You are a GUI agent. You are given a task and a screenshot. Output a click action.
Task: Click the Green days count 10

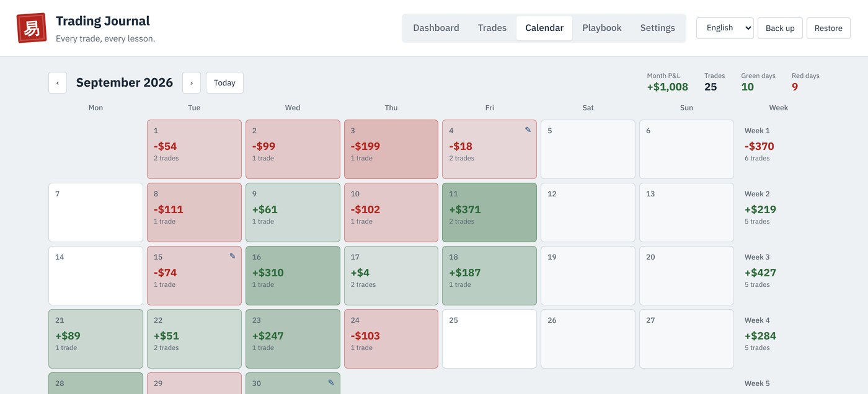[x=748, y=87]
